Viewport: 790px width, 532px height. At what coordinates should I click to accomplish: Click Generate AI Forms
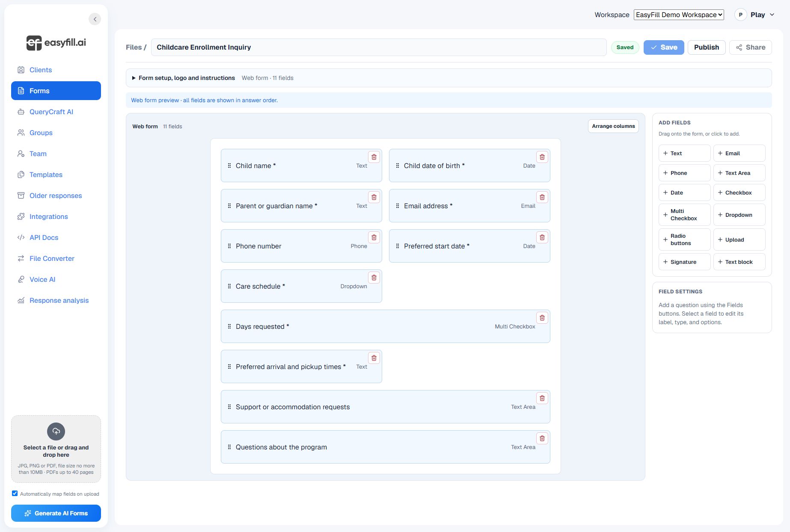coord(56,513)
